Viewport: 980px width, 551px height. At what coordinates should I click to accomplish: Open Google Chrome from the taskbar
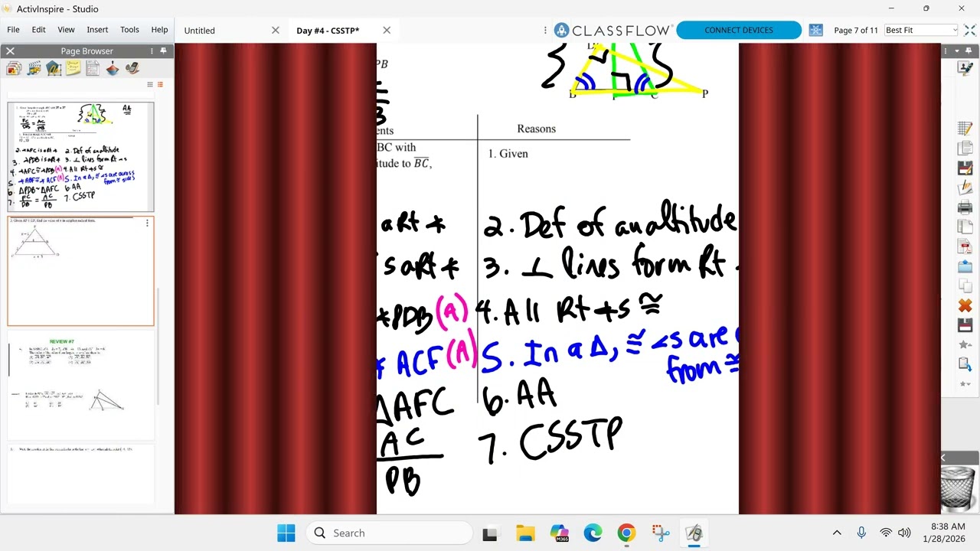click(x=626, y=533)
